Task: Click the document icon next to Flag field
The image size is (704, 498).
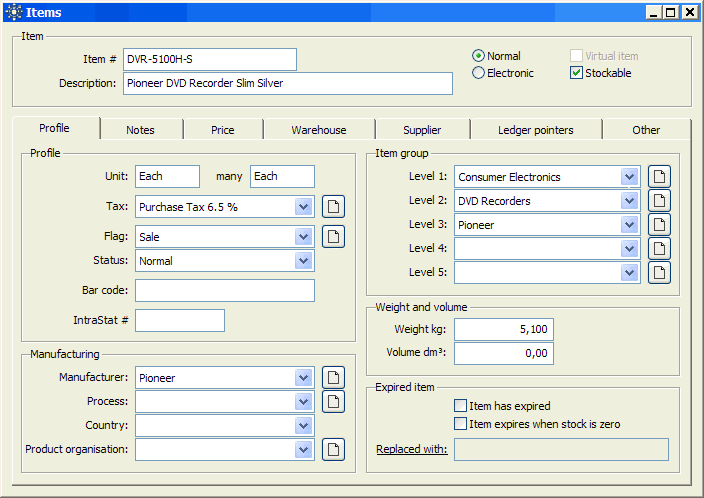Action: point(333,237)
